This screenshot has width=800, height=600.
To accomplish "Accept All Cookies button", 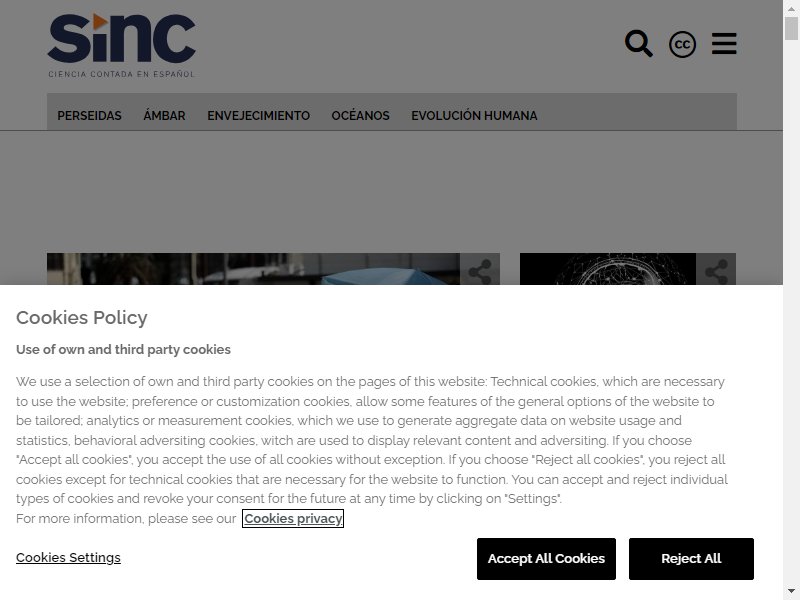I will [546, 559].
